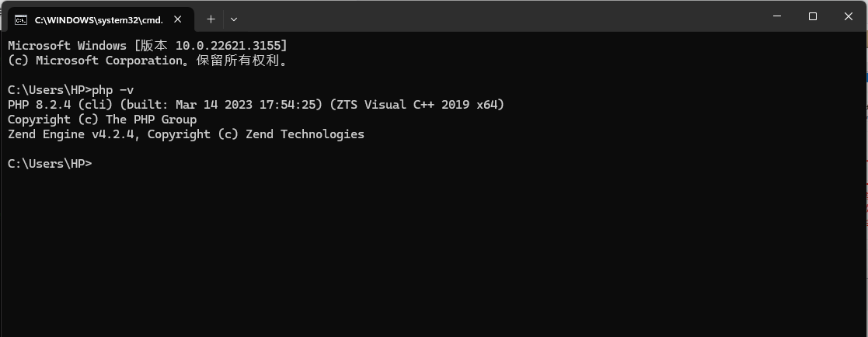
Task: Click the 'Zend Technologies' text
Action: [305, 134]
